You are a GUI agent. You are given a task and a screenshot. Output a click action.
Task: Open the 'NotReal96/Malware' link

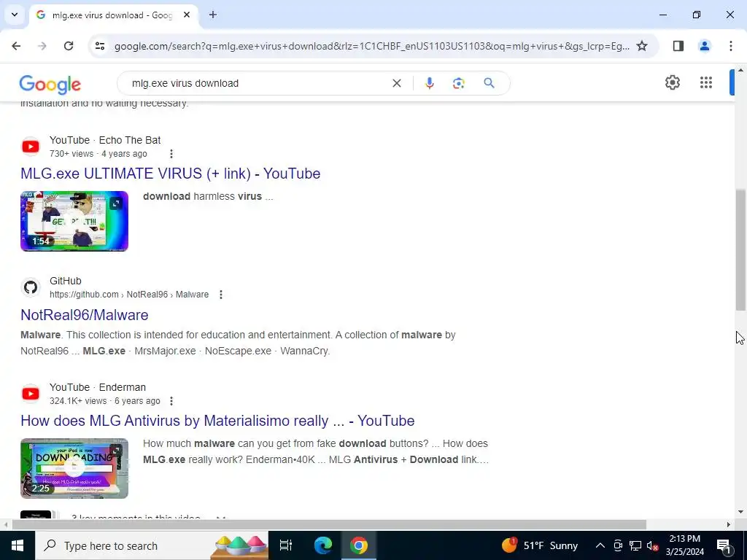point(85,315)
